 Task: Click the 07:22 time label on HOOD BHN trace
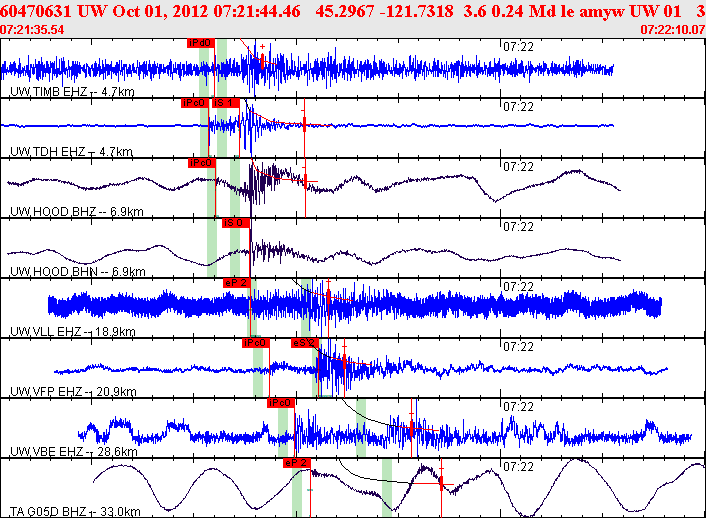(518, 227)
